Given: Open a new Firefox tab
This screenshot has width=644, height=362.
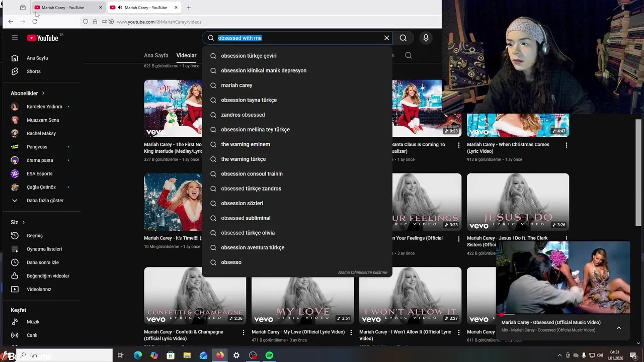Looking at the screenshot, I should [x=189, y=8].
